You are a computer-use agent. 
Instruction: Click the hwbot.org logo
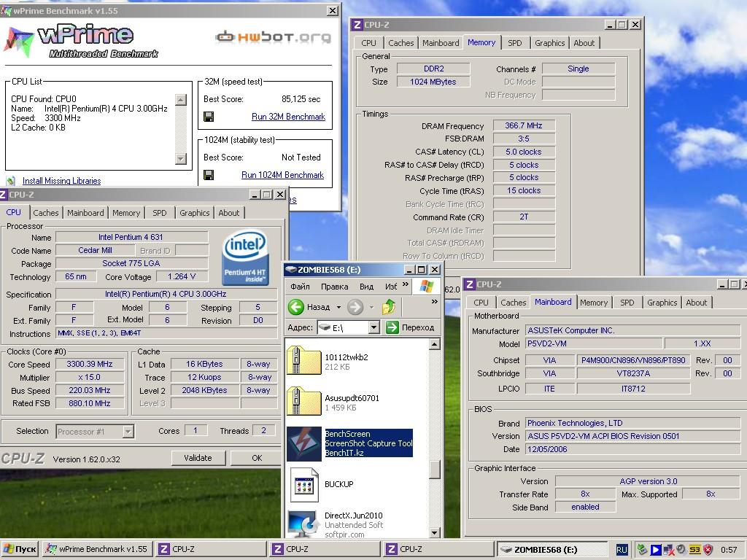coord(273,36)
